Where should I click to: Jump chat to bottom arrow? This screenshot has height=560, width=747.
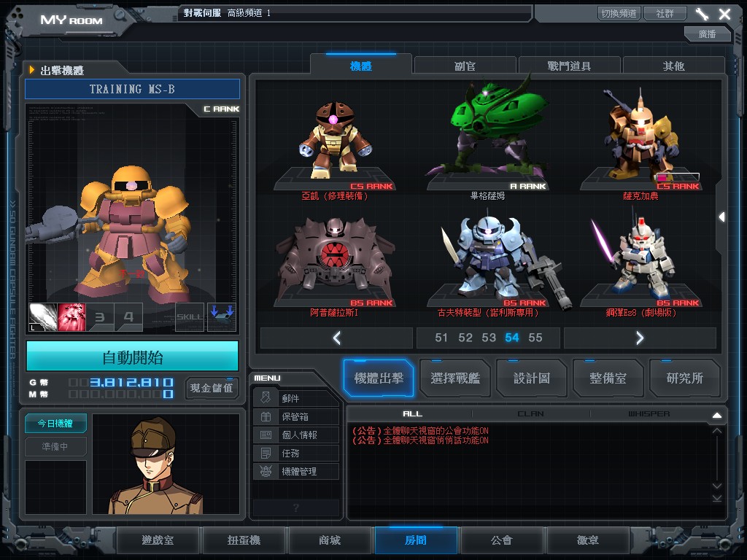tap(717, 498)
